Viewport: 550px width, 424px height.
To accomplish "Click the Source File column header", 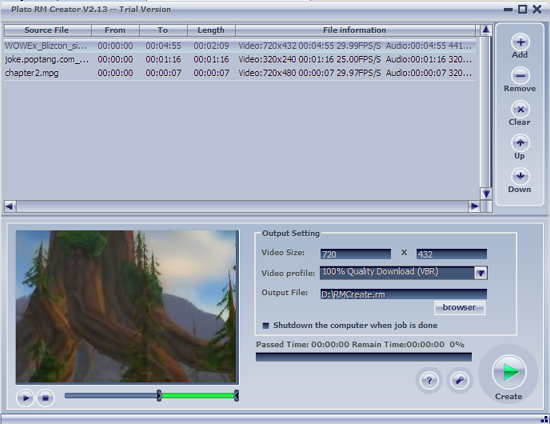I will pyautogui.click(x=48, y=30).
